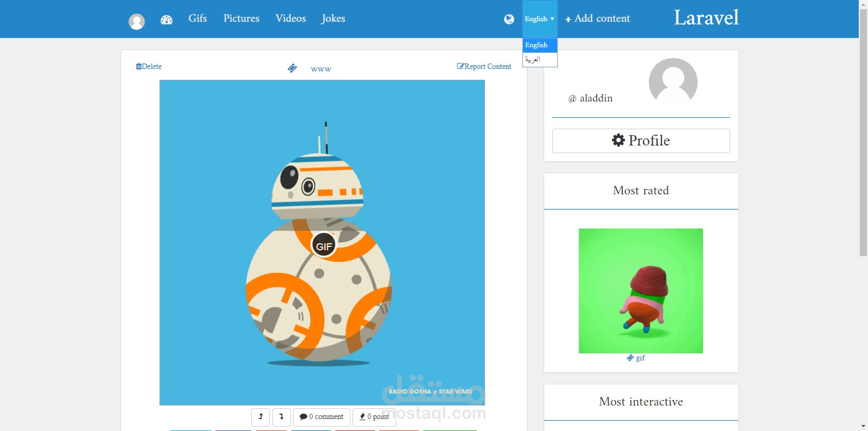Downvote the post with down arrow
This screenshot has width=868, height=431.
point(282,417)
